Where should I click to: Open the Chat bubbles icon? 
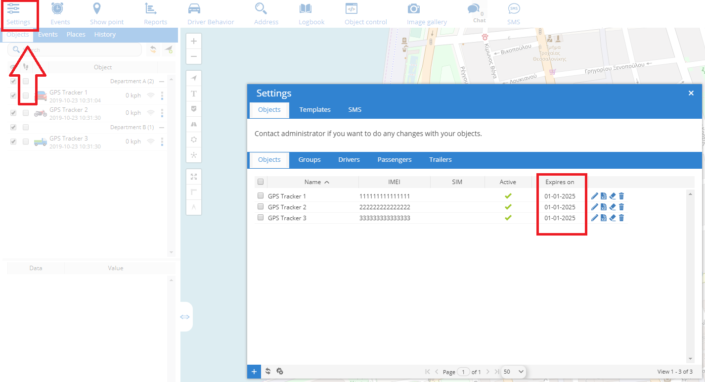[473, 9]
